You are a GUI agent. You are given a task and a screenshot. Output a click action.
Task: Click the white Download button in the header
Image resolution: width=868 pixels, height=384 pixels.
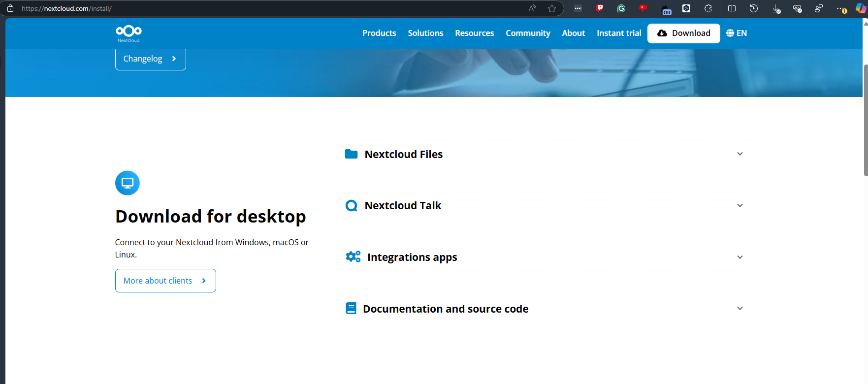tap(684, 33)
